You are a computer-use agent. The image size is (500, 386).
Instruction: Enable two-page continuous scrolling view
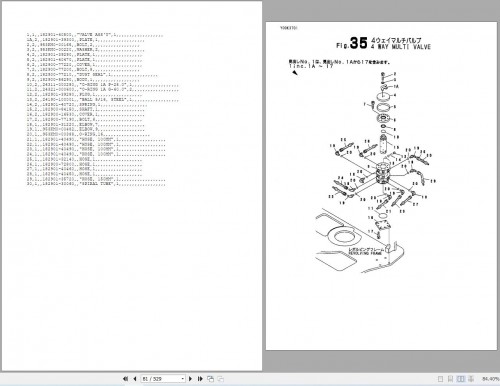[471, 379]
